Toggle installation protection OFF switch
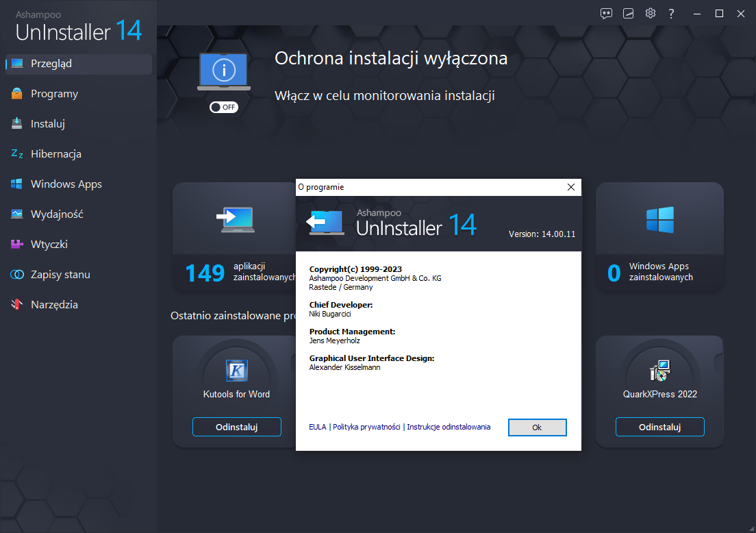This screenshot has width=756, height=533. tap(224, 107)
